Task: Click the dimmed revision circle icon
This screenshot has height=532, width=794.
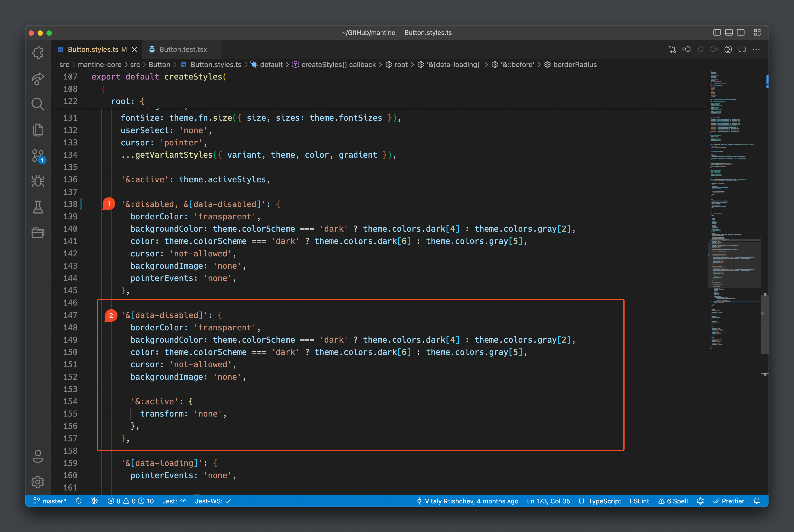Action: (700, 50)
